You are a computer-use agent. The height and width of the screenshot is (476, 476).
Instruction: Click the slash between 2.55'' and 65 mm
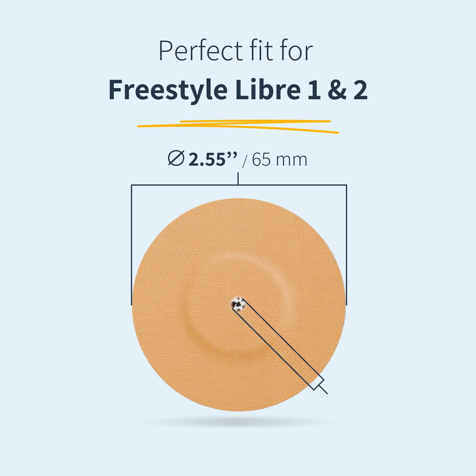[x=244, y=160]
